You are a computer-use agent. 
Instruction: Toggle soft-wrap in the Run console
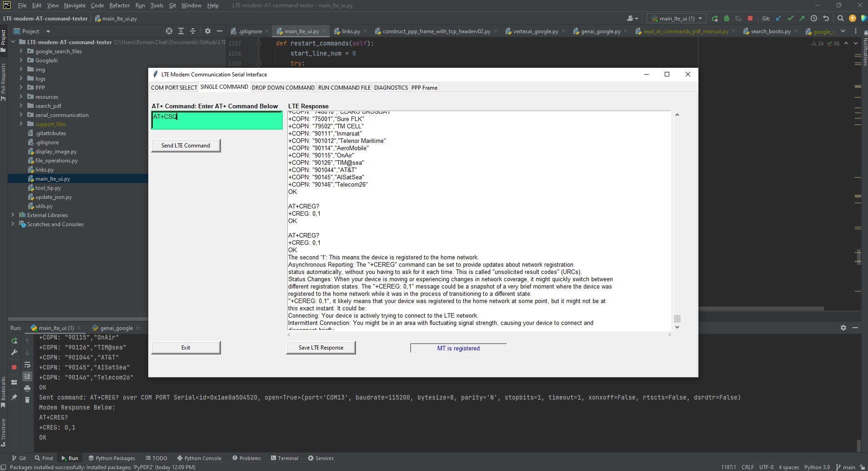click(x=27, y=365)
